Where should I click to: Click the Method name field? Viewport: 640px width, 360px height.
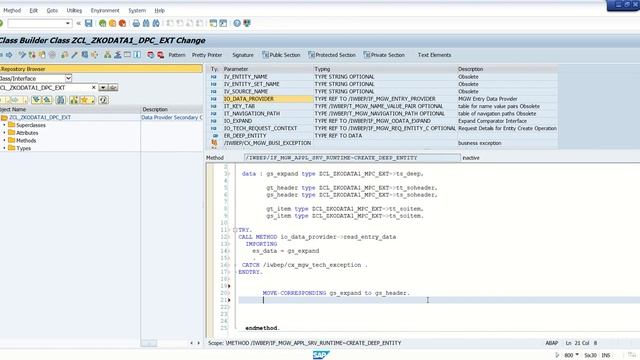pos(352,158)
